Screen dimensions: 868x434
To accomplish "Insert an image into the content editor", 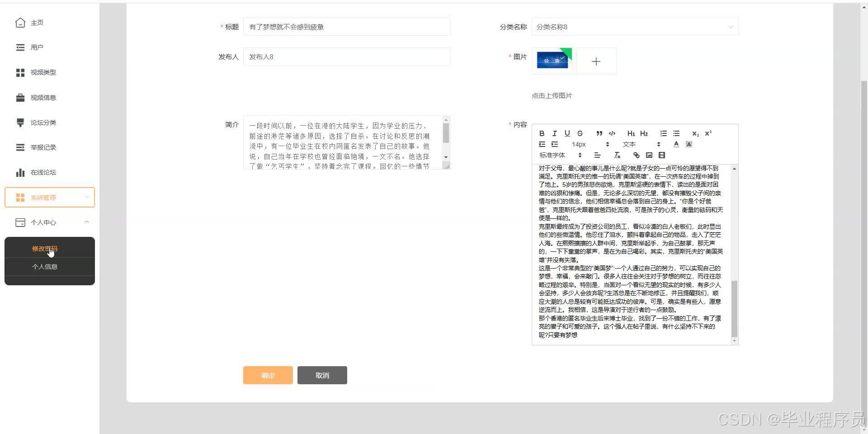I will (x=649, y=155).
